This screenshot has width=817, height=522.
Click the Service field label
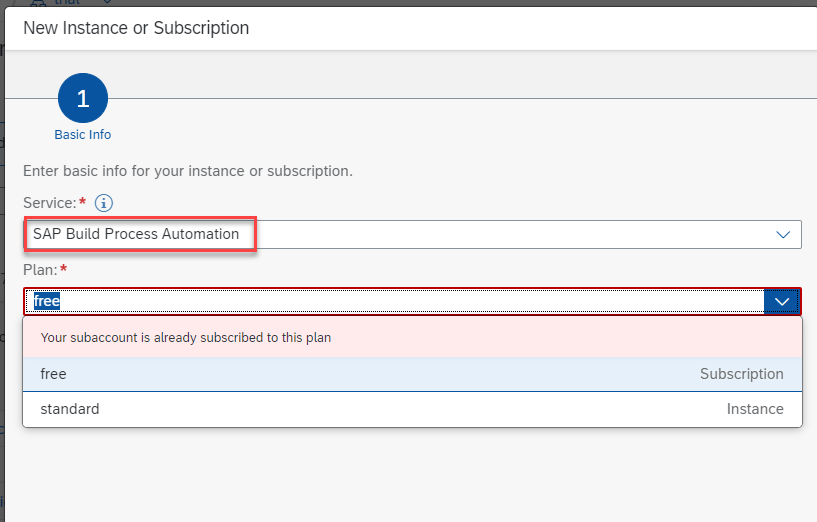click(49, 203)
